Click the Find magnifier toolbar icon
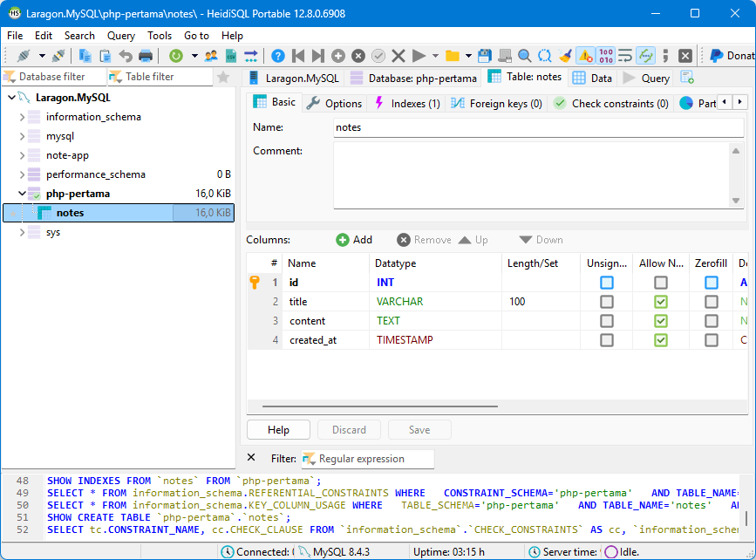This screenshot has height=560, width=756. click(x=525, y=56)
